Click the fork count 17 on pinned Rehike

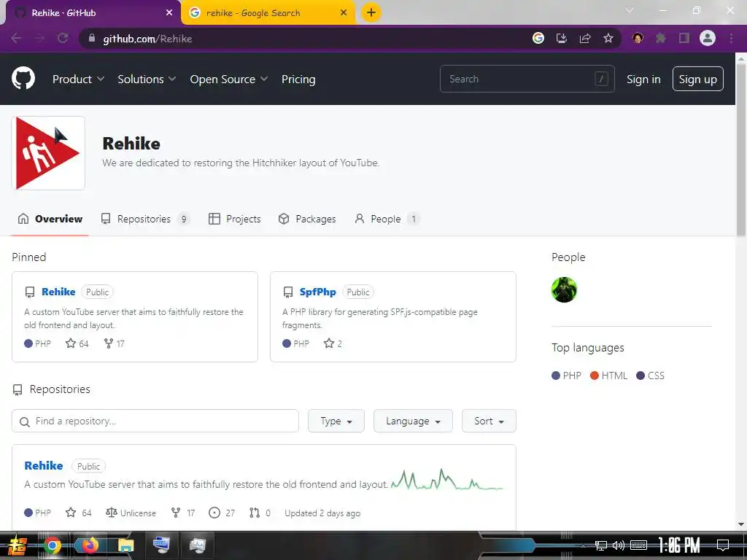coord(115,343)
